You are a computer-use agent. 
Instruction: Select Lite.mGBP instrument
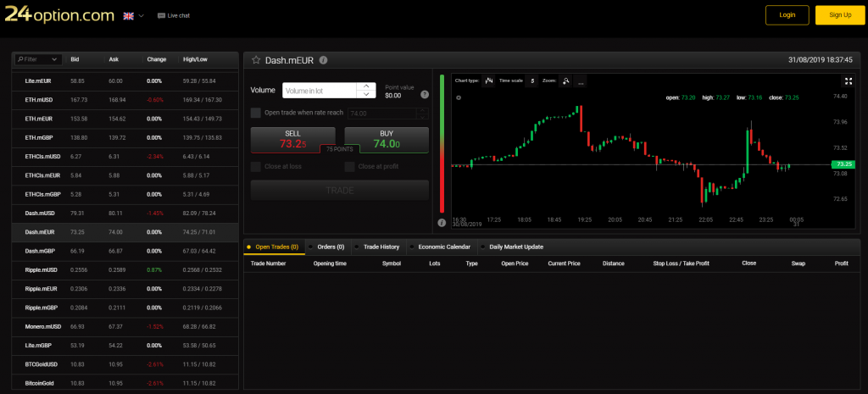pyautogui.click(x=125, y=346)
